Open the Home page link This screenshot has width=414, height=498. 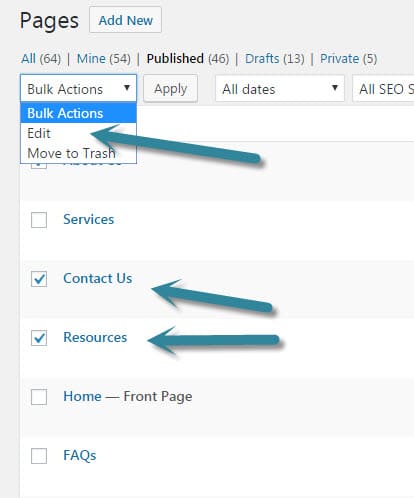[x=82, y=396]
